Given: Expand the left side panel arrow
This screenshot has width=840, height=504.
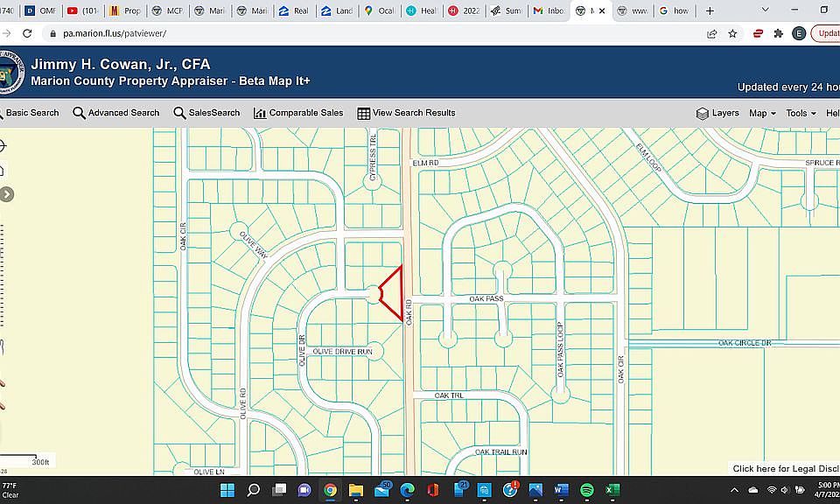Looking at the screenshot, I should 6,194.
